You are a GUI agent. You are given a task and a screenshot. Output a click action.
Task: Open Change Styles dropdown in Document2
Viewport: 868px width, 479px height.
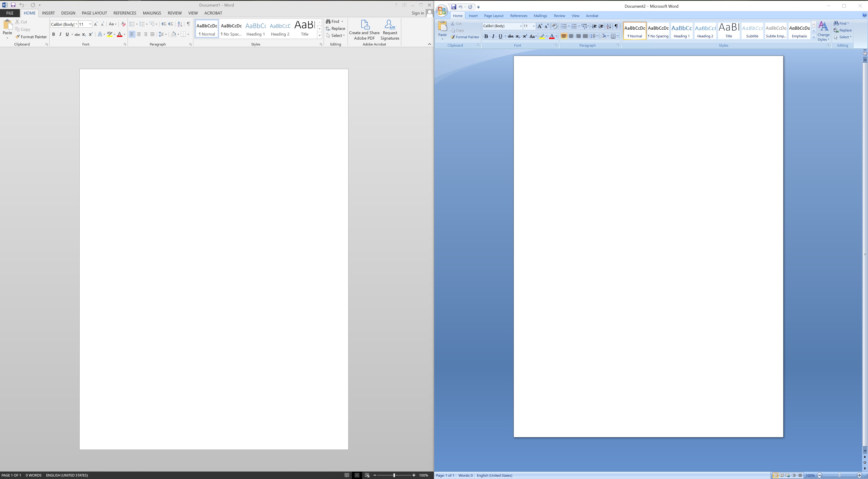(823, 31)
